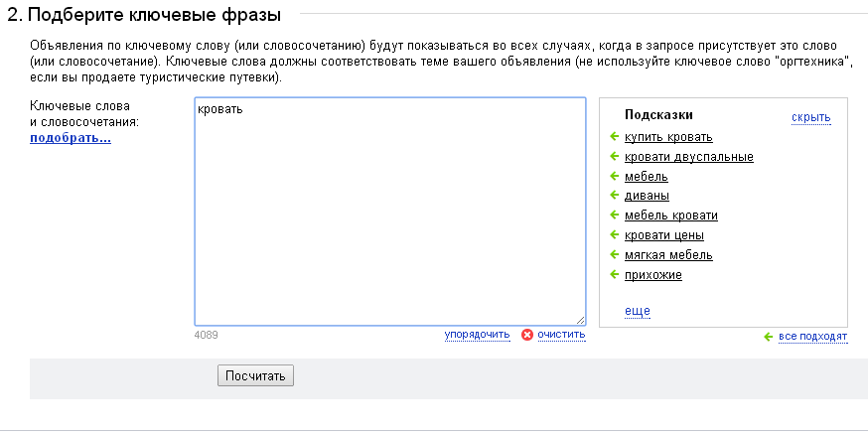Click red clear icon near очистить
This screenshot has width=868, height=434.
(x=527, y=335)
